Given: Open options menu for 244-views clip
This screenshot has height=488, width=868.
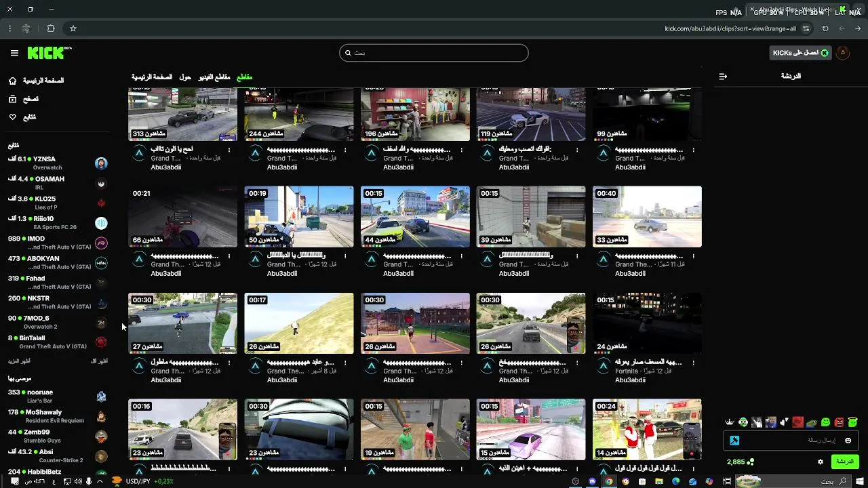Looking at the screenshot, I should pyautogui.click(x=345, y=150).
